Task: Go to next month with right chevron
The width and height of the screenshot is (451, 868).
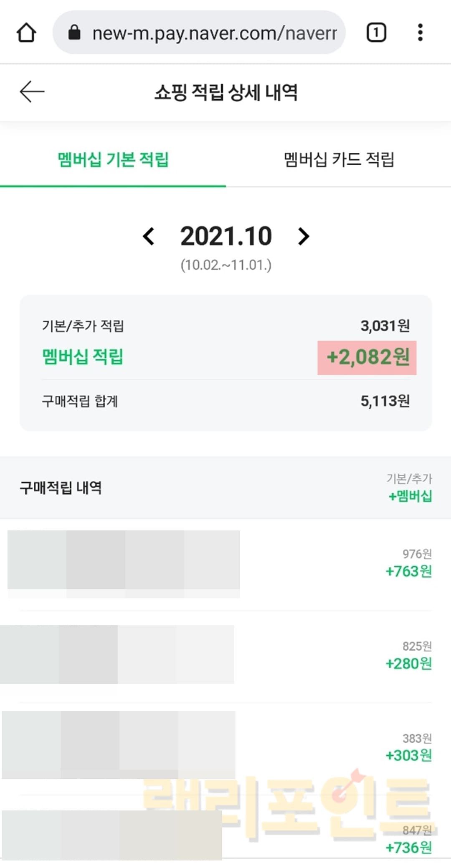Action: tap(304, 236)
